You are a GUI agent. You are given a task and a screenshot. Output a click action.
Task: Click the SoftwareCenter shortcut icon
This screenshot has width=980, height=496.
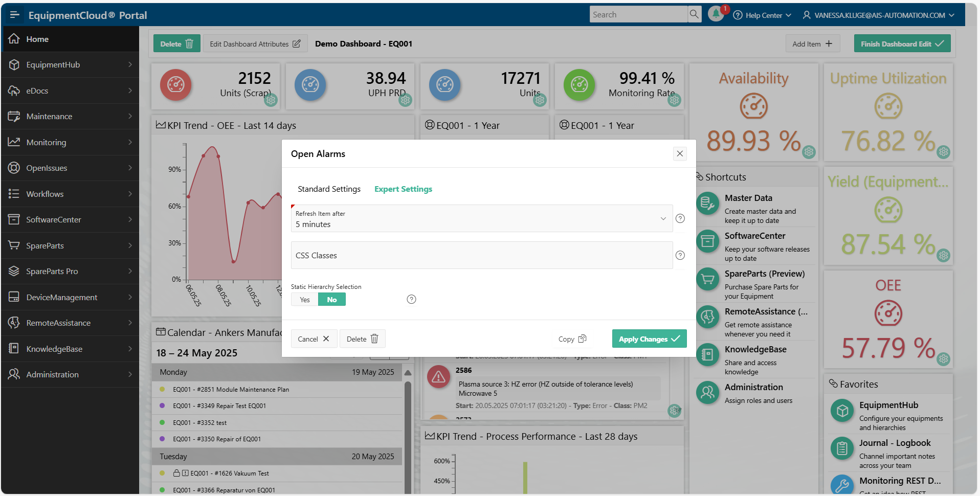coord(708,241)
